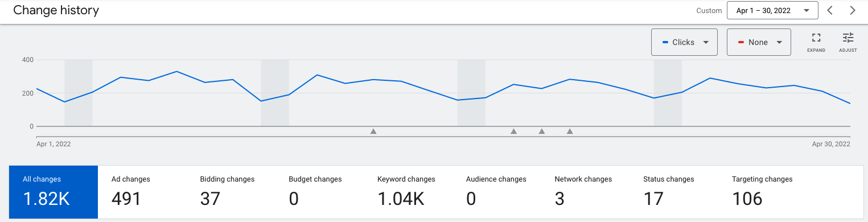Screen dimensions: 868x222
Task: Open the Apr 1 – 30, 2022 date picker
Action: click(772, 10)
